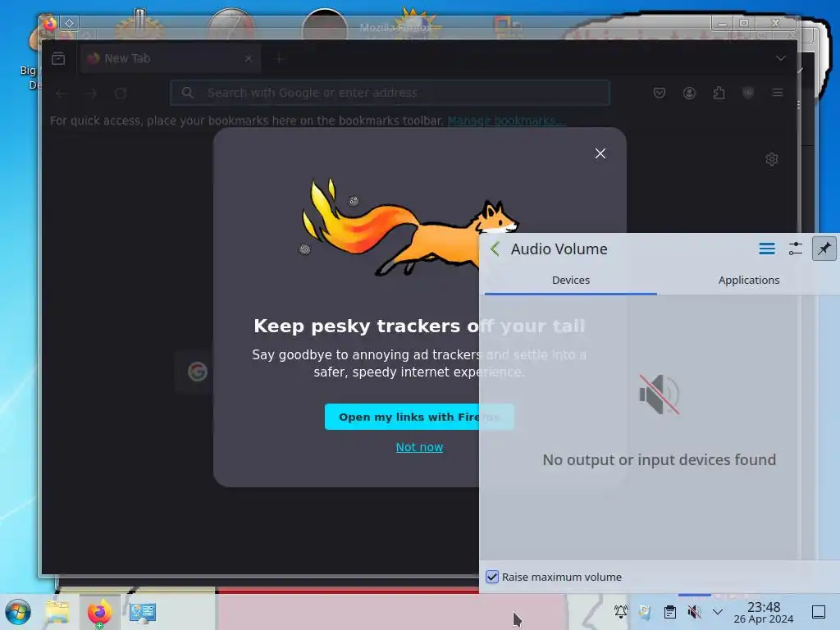Image resolution: width=840 pixels, height=630 pixels.
Task: Open the Firefox account icon
Action: tap(689, 94)
